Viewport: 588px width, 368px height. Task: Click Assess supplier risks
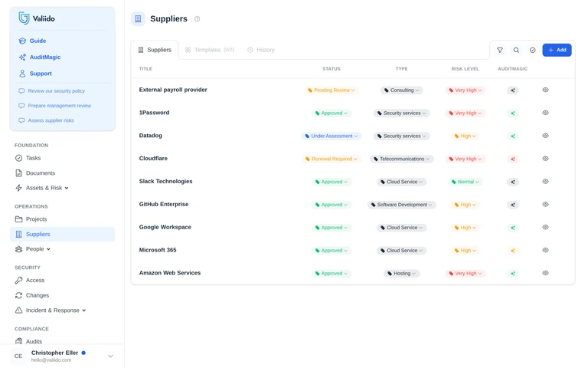click(47, 120)
